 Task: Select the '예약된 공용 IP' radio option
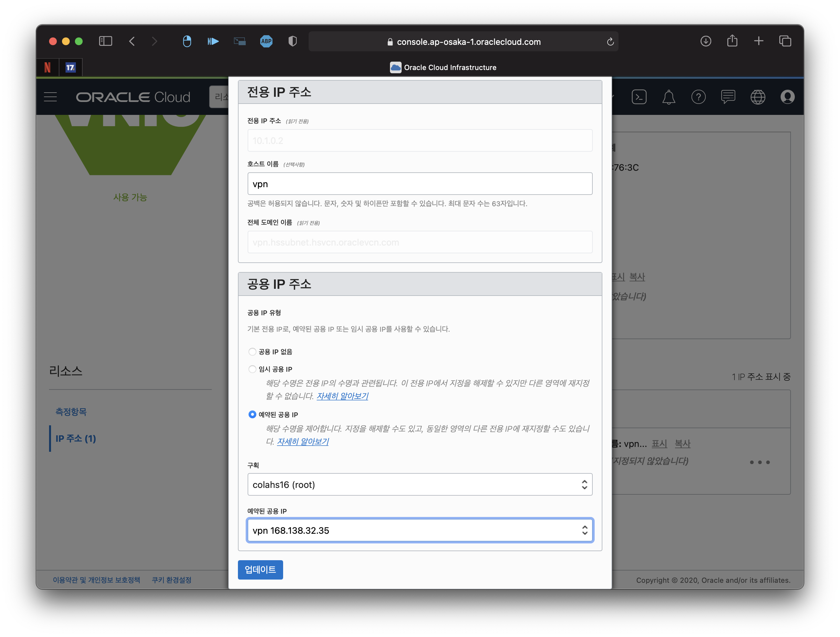[252, 414]
